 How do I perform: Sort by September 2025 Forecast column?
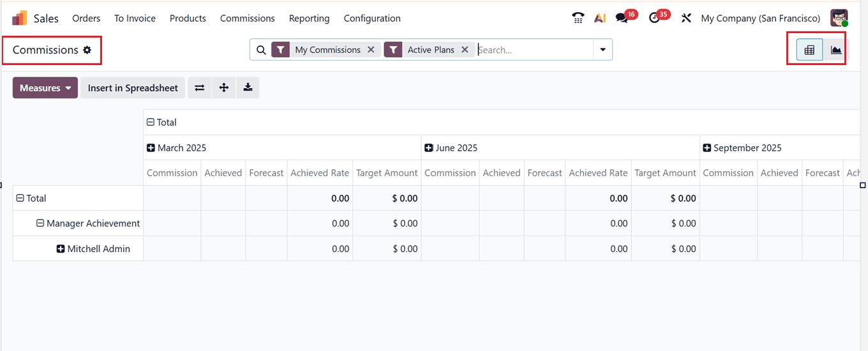tap(823, 173)
